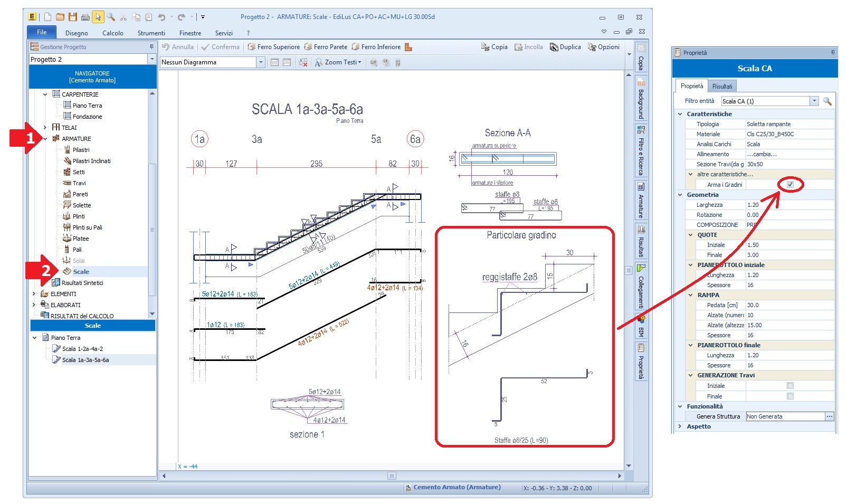Open the Calcolo menu
The width and height of the screenshot is (847, 504).
tap(112, 33)
